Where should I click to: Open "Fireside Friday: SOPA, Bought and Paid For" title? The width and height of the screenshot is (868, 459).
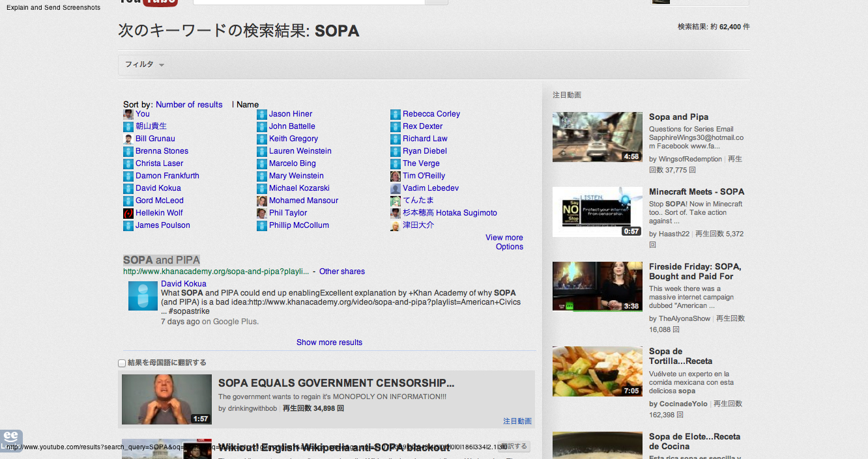(695, 271)
